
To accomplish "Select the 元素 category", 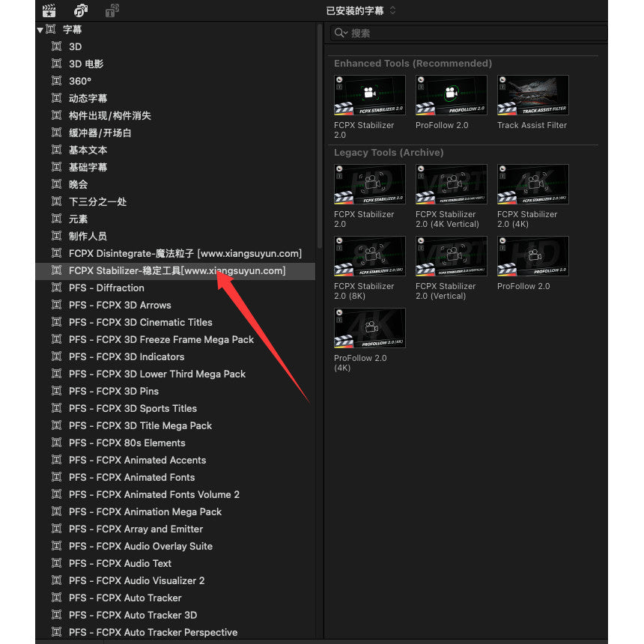I will pos(175,219).
